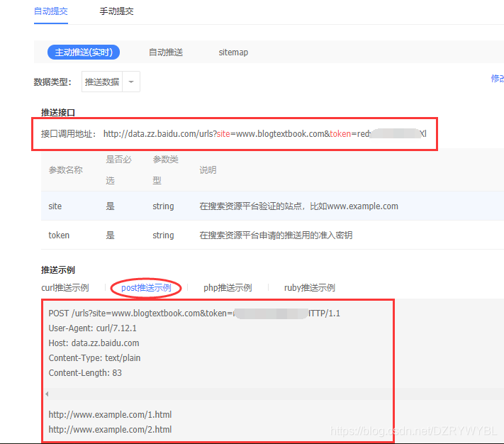
Task: Click the Content-Type: text/plain line
Action: coord(94,358)
